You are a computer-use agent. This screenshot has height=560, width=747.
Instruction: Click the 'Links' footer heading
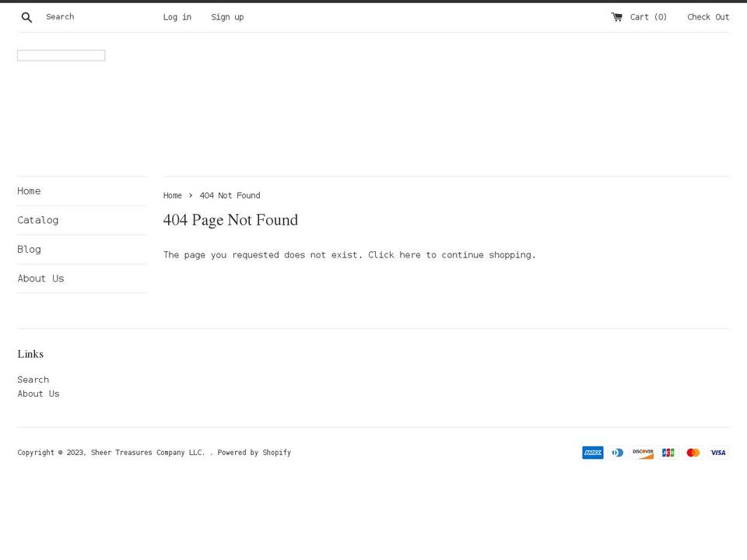[30, 354]
